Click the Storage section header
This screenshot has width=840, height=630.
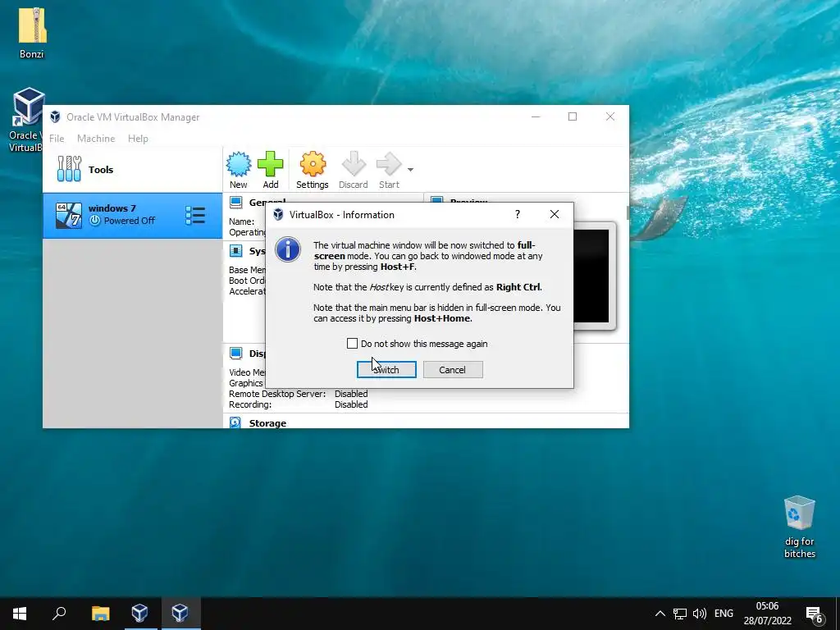[x=267, y=423]
